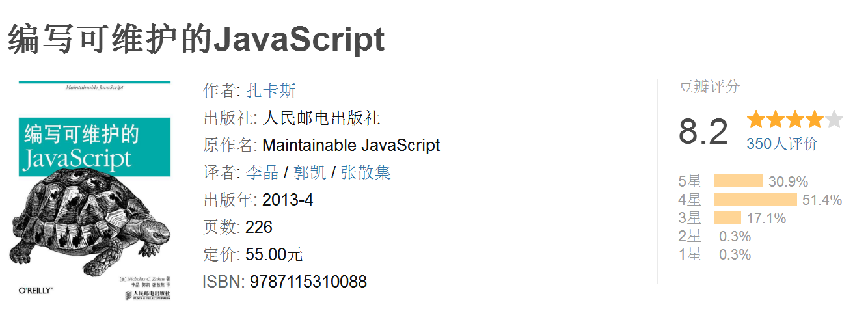Click the five-star rating icons
Viewport: 868px width, 322px height.
point(795,120)
